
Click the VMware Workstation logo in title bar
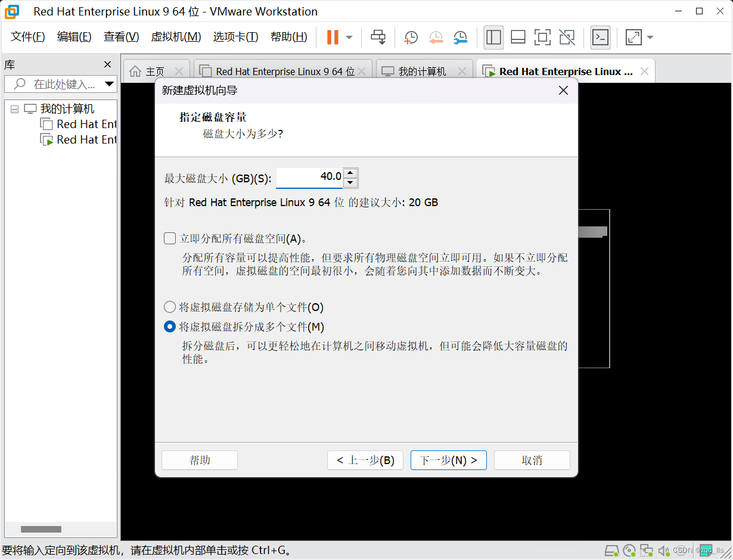tap(13, 11)
